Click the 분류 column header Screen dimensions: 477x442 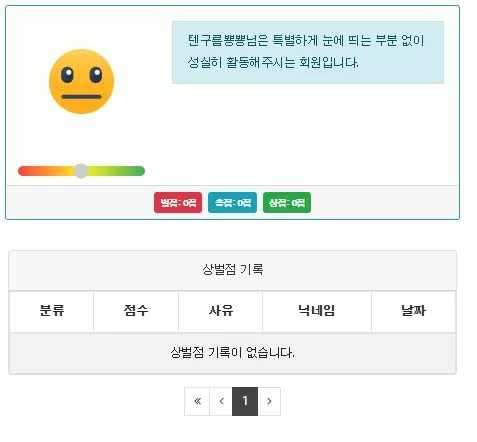(x=52, y=311)
